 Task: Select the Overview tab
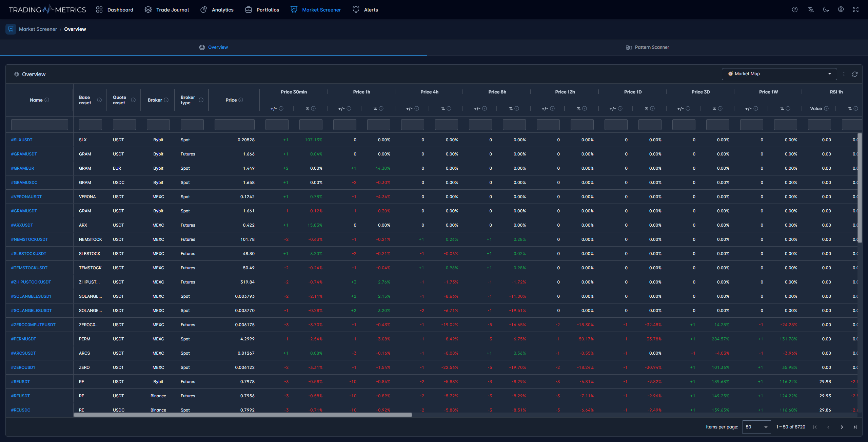coord(213,47)
